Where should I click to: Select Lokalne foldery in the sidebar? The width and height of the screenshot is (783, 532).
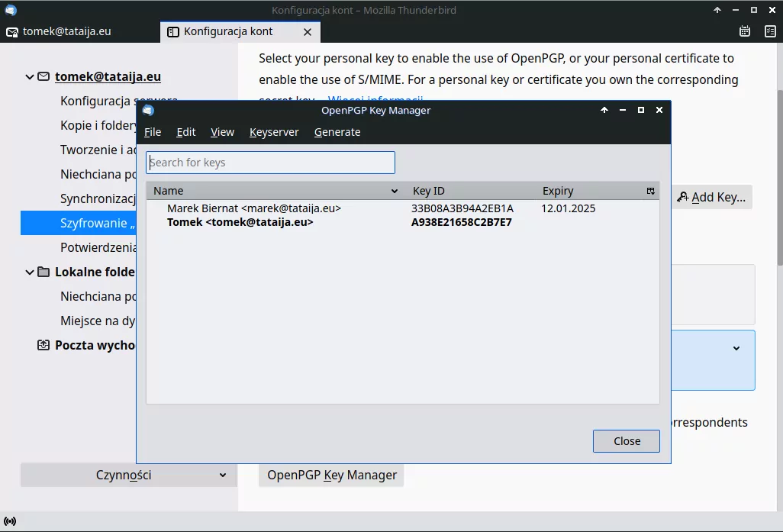click(95, 272)
